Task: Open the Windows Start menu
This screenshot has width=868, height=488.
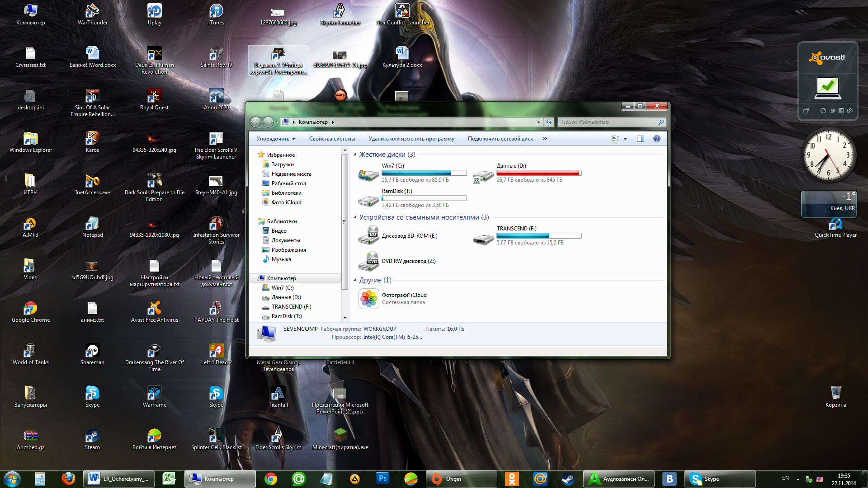Action: point(12,479)
